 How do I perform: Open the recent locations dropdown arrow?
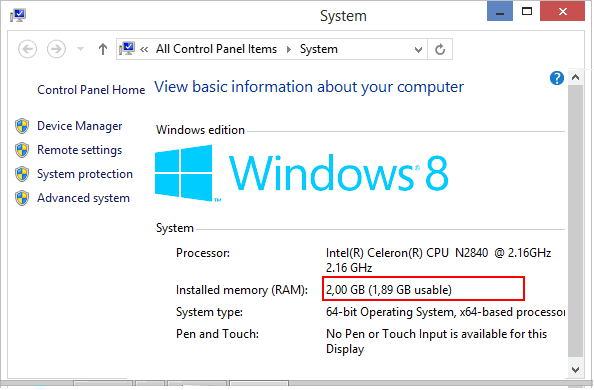pos(80,49)
